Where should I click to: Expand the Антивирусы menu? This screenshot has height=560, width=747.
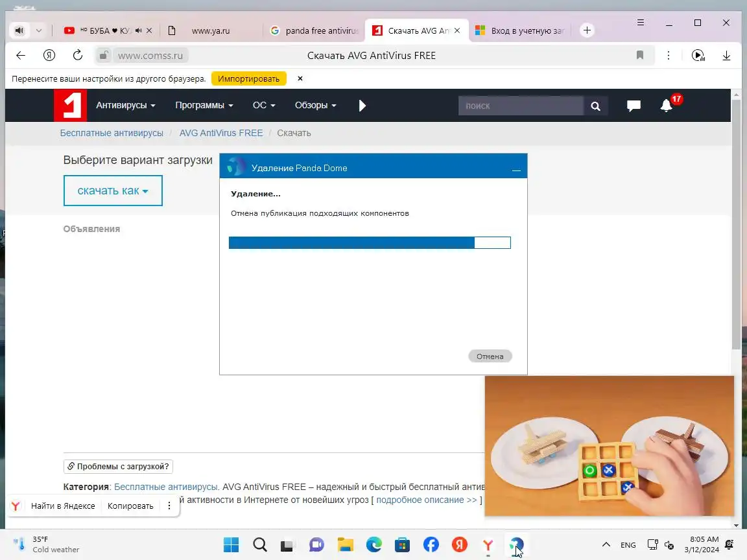tap(126, 105)
